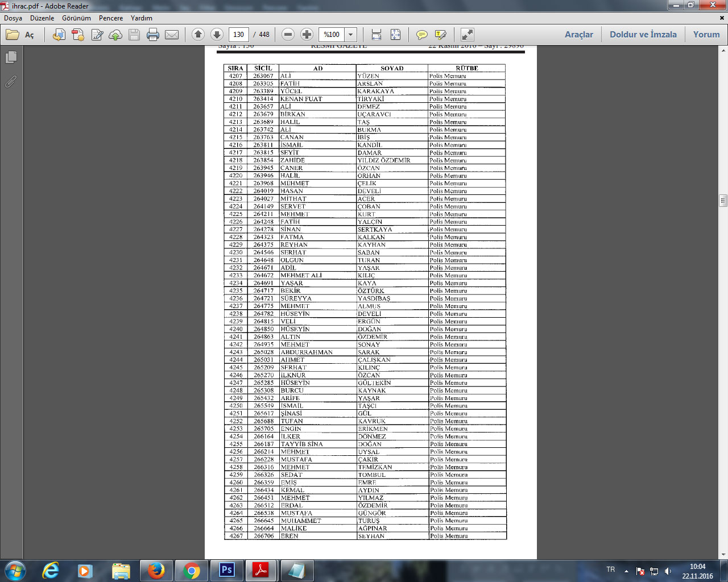Click the Aç (open file) folder icon
Screen dimensions: 728x582
(13, 35)
